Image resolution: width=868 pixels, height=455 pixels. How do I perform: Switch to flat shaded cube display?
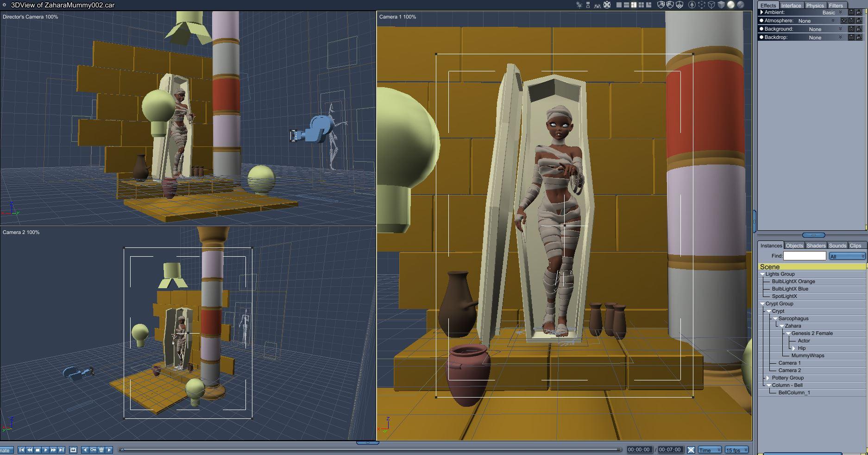click(721, 5)
